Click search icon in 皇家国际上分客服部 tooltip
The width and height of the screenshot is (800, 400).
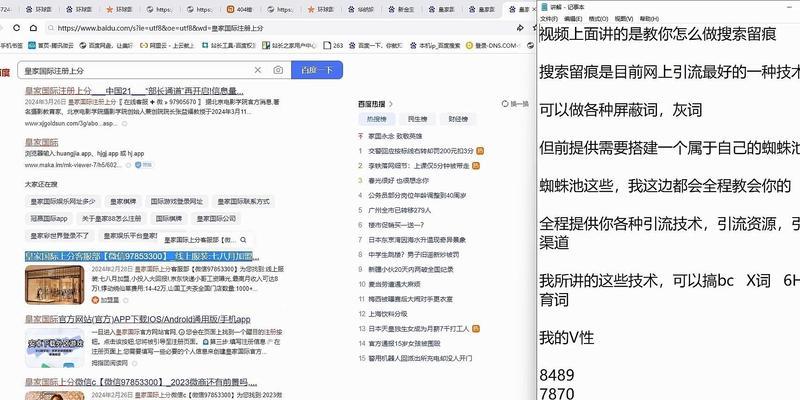(243, 239)
